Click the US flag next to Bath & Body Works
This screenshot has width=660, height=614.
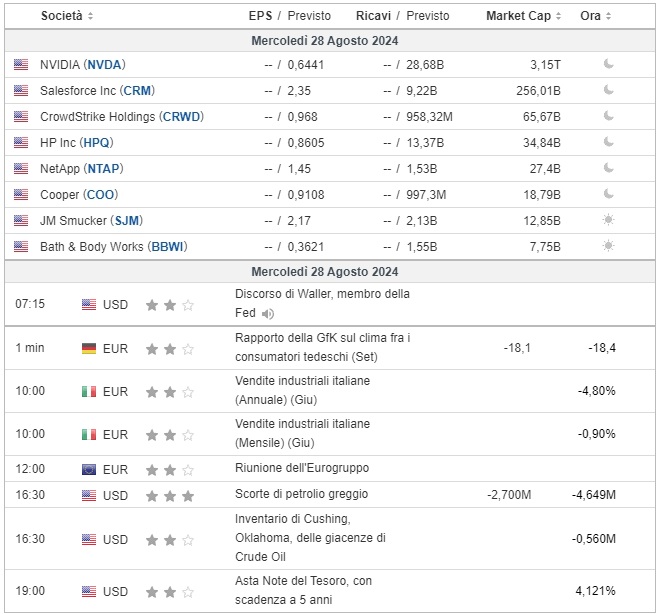pos(21,247)
